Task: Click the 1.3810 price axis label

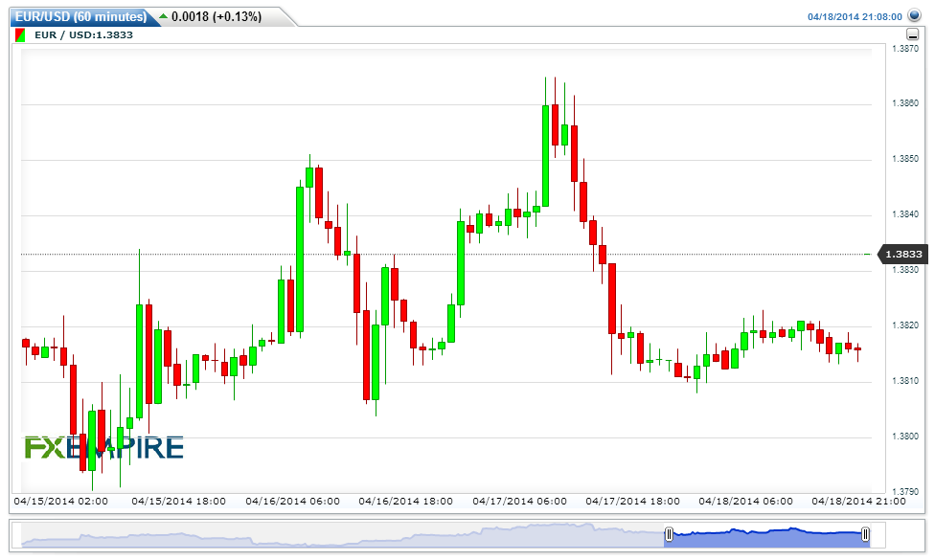Action: [x=905, y=380]
